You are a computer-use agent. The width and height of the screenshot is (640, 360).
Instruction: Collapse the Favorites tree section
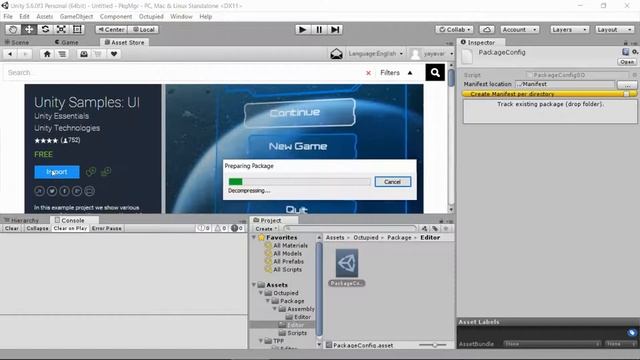254,238
